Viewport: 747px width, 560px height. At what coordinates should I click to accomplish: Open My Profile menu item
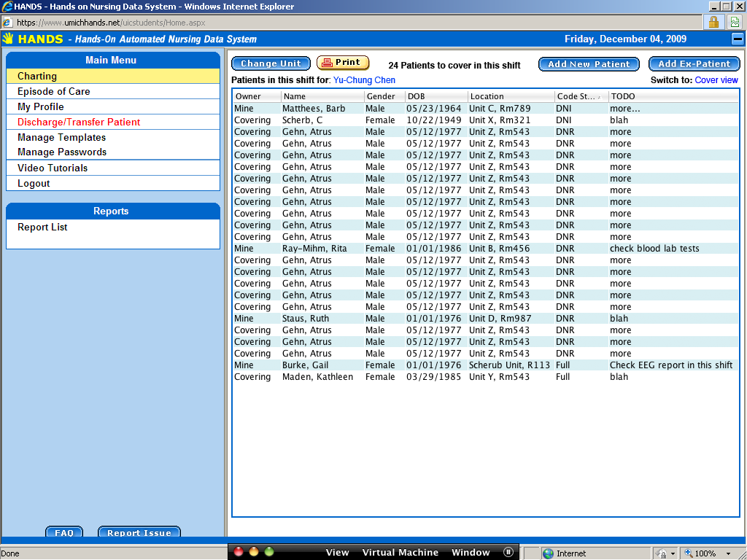(x=113, y=106)
